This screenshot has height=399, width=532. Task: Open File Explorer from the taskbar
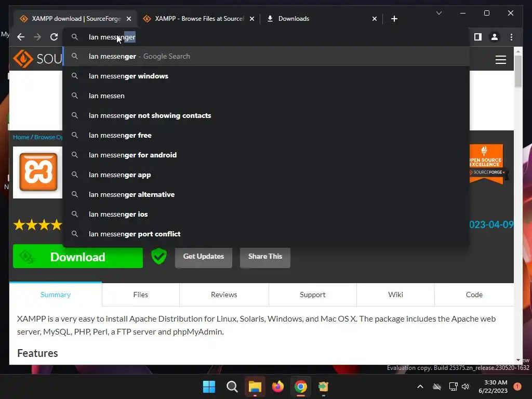tap(255, 387)
